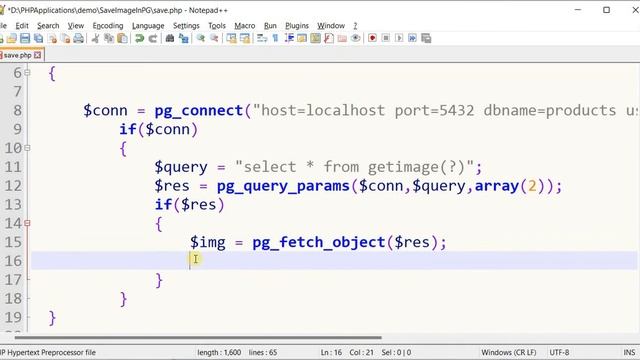Save the recorded macro icon
The width and height of the screenshot is (640, 360).
426,38
